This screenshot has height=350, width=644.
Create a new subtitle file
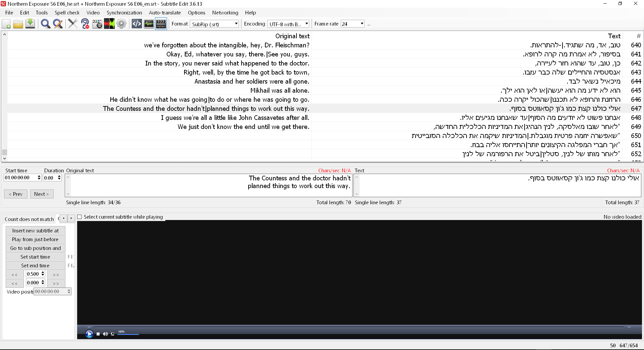tap(6, 24)
